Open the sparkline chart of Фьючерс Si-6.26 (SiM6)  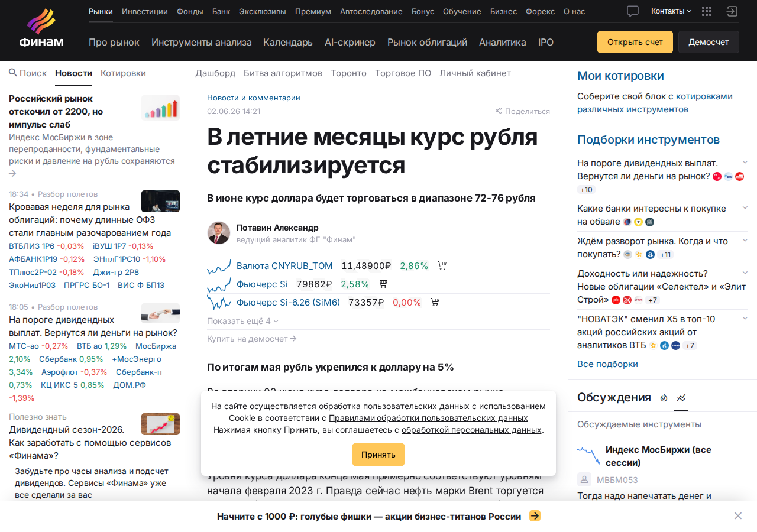219,302
